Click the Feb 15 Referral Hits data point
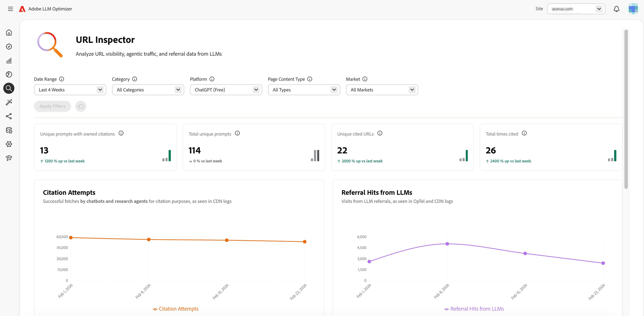 (525, 254)
